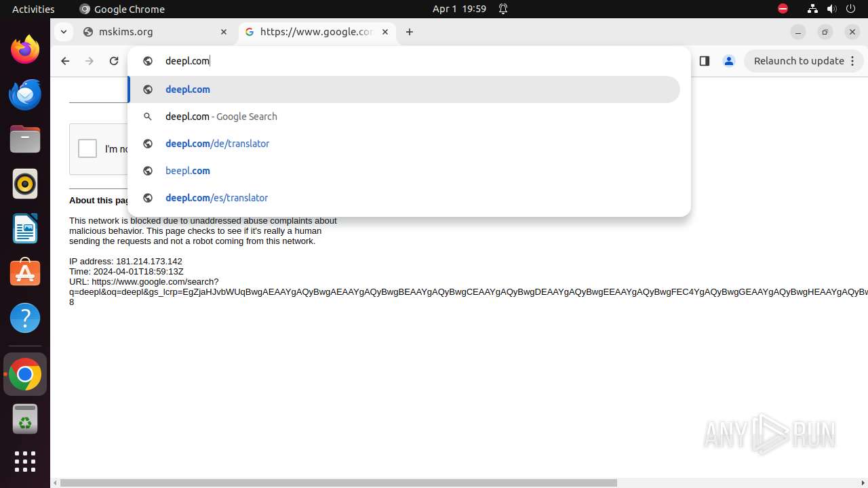Close the google.com tab

pyautogui.click(x=385, y=32)
